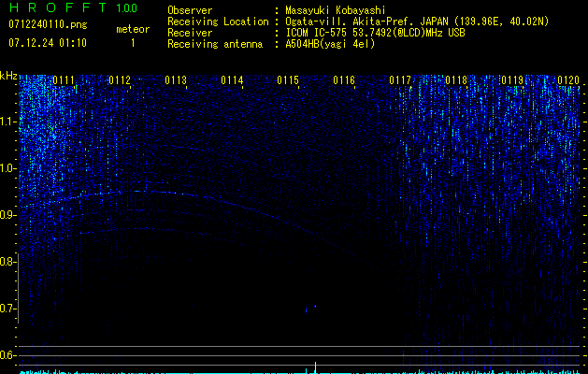Click the meteor count label

tap(133, 29)
